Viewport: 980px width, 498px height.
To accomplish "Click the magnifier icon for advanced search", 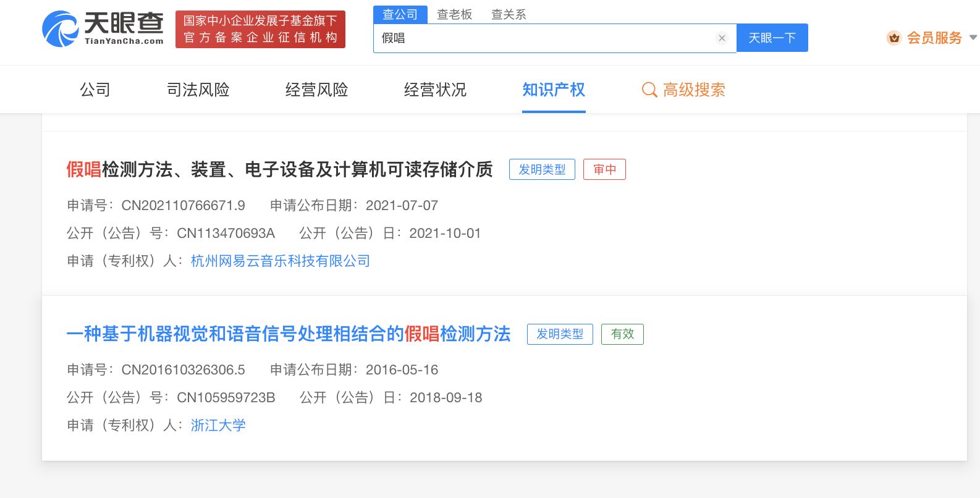I will (649, 90).
